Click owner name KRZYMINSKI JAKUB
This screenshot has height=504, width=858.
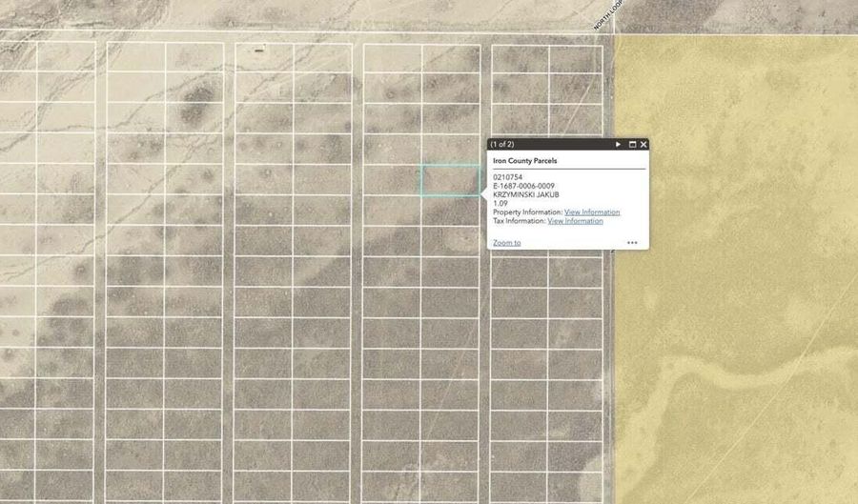click(526, 194)
